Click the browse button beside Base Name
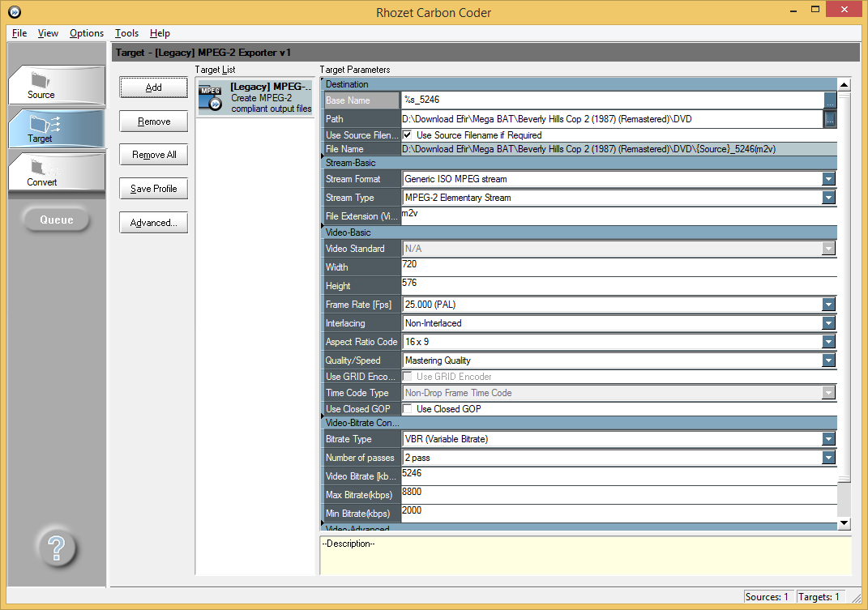868x610 pixels. pos(830,100)
